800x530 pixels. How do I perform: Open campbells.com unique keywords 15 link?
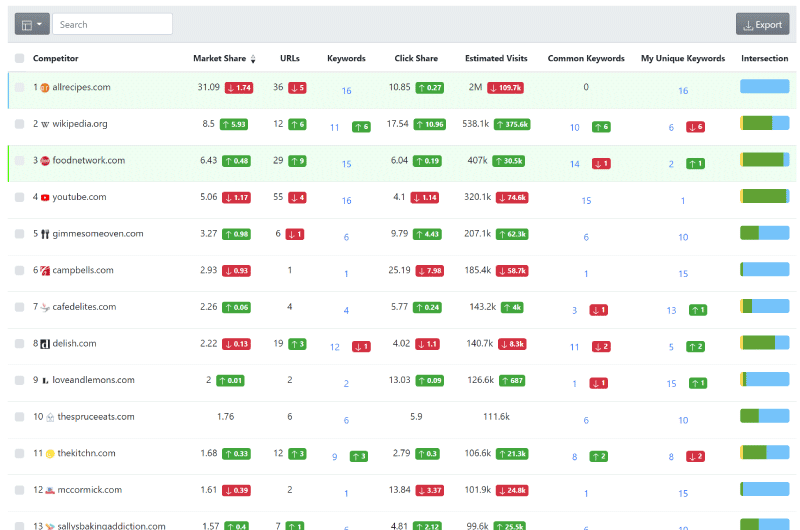(683, 274)
